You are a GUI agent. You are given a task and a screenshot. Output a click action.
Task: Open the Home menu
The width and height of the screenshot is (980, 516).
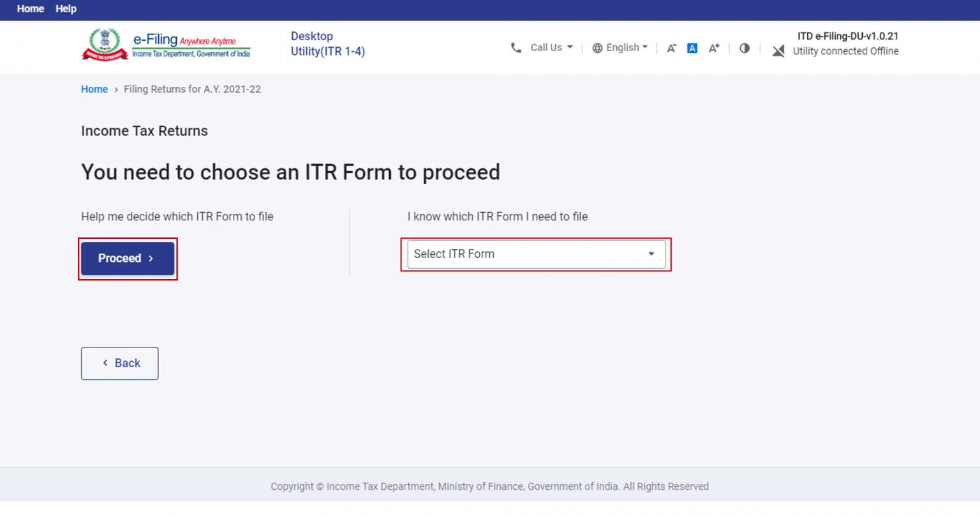[30, 9]
